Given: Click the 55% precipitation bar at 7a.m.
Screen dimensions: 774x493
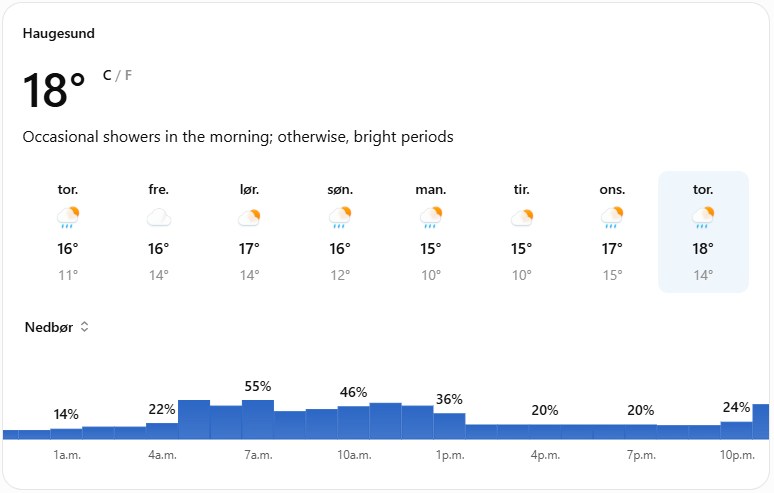Looking at the screenshot, I should [x=258, y=419].
